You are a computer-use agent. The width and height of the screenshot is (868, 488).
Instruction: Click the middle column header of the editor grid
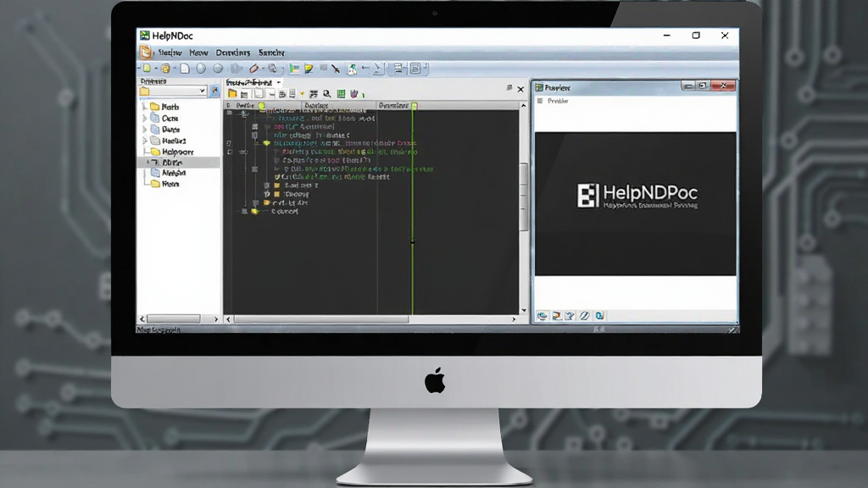pyautogui.click(x=339, y=105)
